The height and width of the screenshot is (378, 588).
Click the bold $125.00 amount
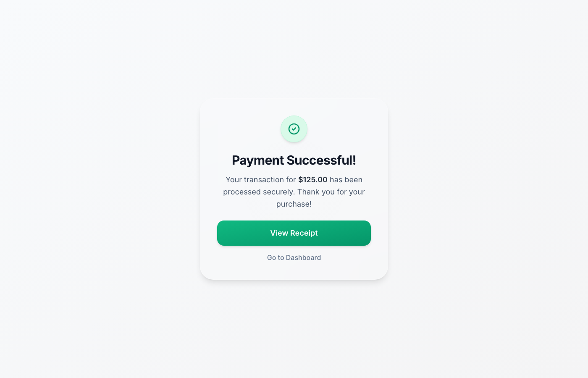313,180
